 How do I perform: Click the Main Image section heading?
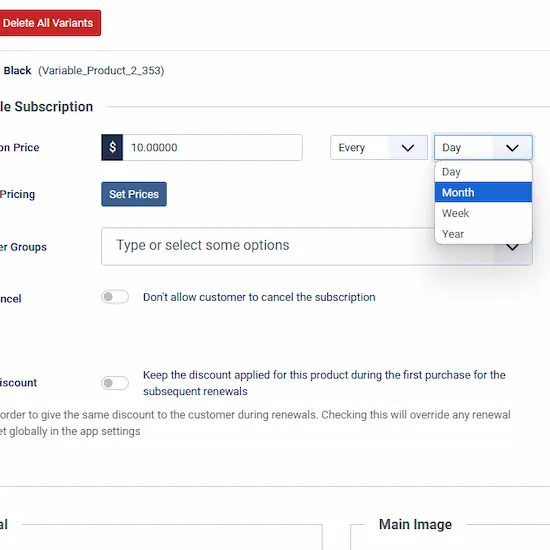coord(415,524)
